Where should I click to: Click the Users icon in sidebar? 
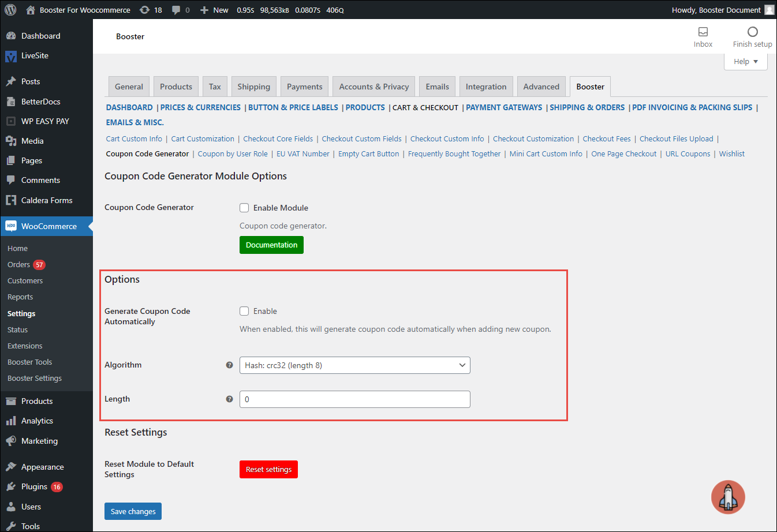click(x=11, y=507)
